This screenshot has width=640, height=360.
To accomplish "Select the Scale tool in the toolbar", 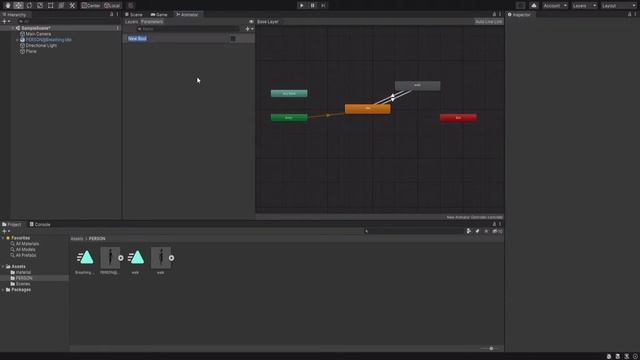I will (40, 5).
